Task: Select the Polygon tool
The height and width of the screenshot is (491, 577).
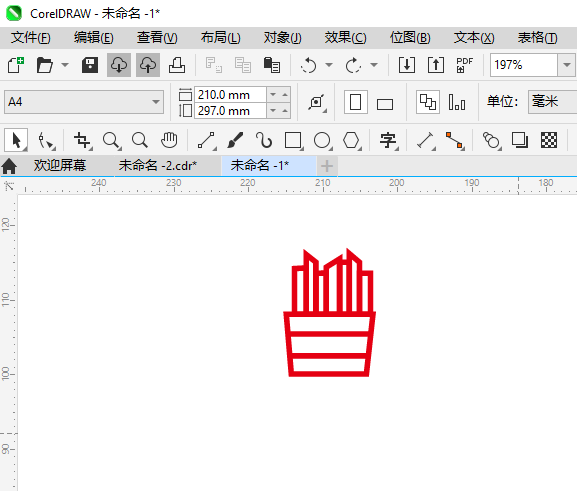Action: 352,141
